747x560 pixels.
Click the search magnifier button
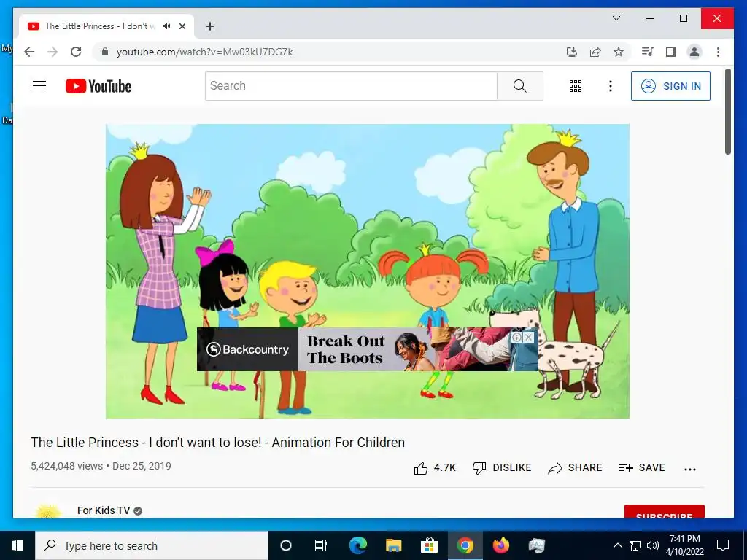pyautogui.click(x=519, y=86)
